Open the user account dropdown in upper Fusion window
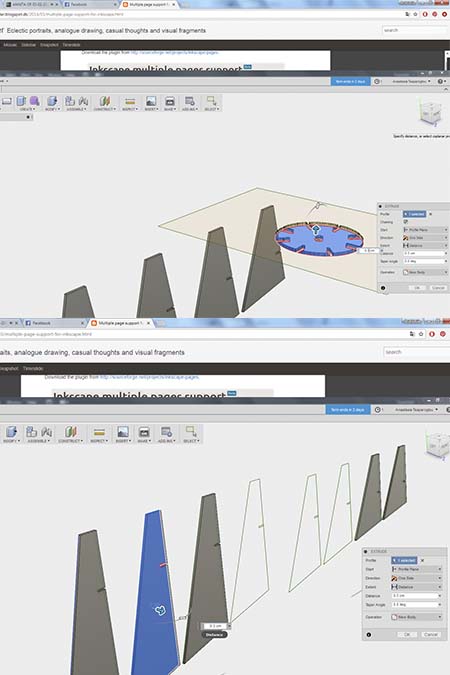The height and width of the screenshot is (675, 450). click(x=411, y=81)
